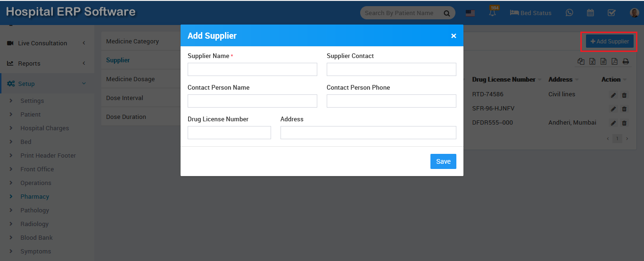Delete the supplier row with license SFR-96-HJNFV
Image resolution: width=644 pixels, height=261 pixels.
point(624,109)
